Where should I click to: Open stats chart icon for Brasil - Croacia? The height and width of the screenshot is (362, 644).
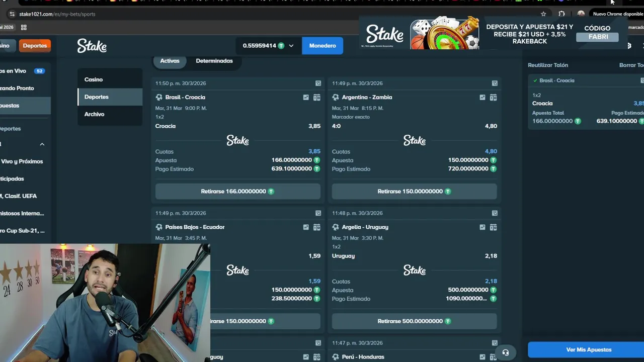point(306,98)
